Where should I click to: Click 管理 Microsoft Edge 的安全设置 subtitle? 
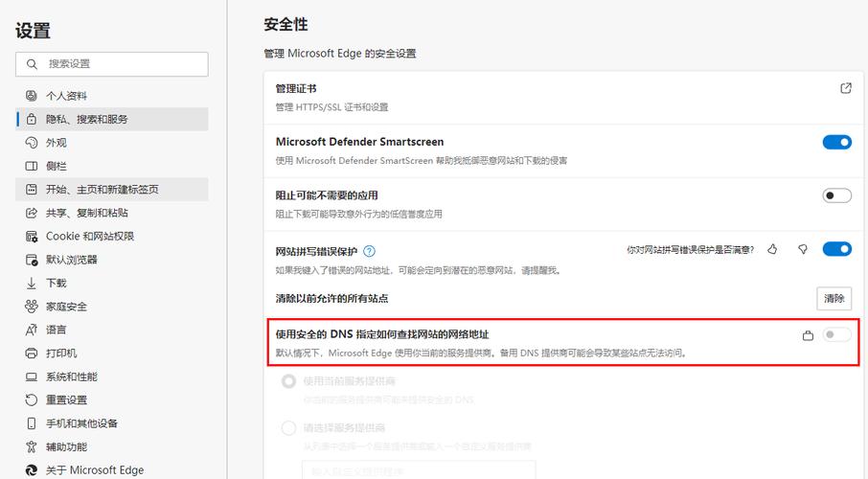(340, 54)
